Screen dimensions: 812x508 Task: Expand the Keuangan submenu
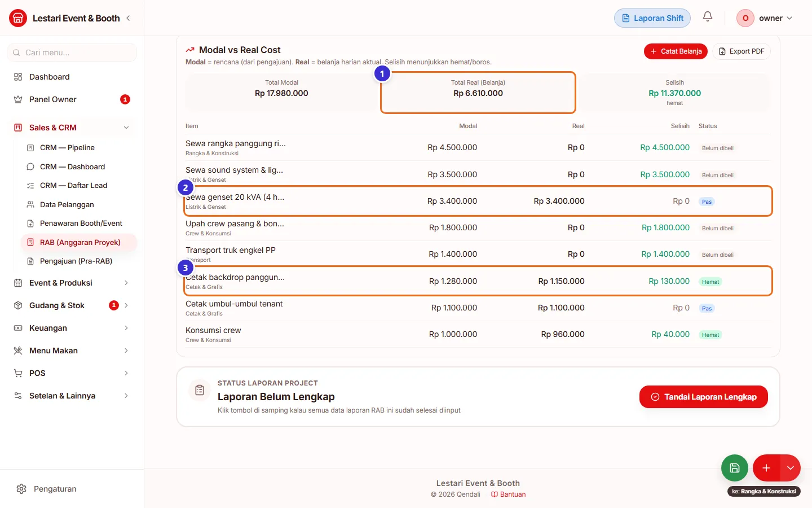point(126,328)
